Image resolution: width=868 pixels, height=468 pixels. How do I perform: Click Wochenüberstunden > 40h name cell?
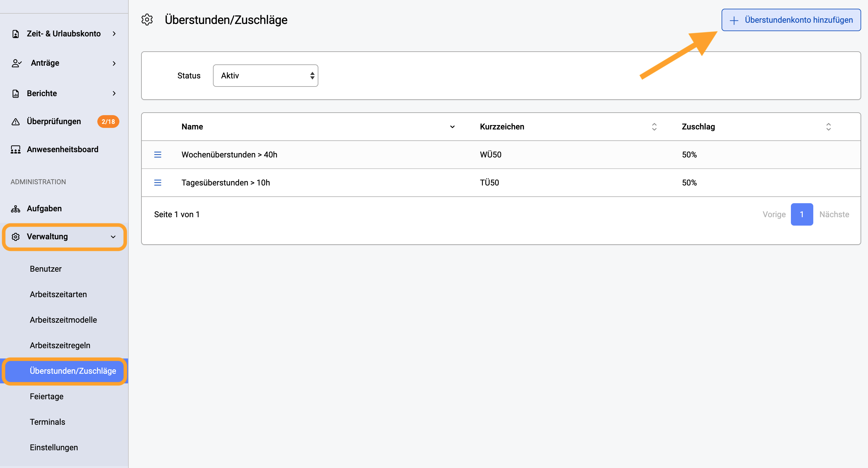[x=229, y=155]
